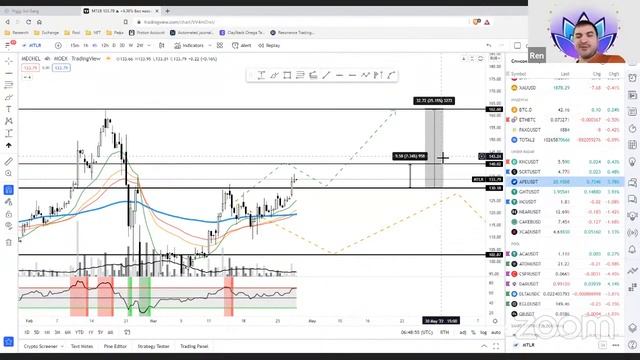Select the crosshair cursor tool
This screenshot has width=640, height=360.
[9, 61]
